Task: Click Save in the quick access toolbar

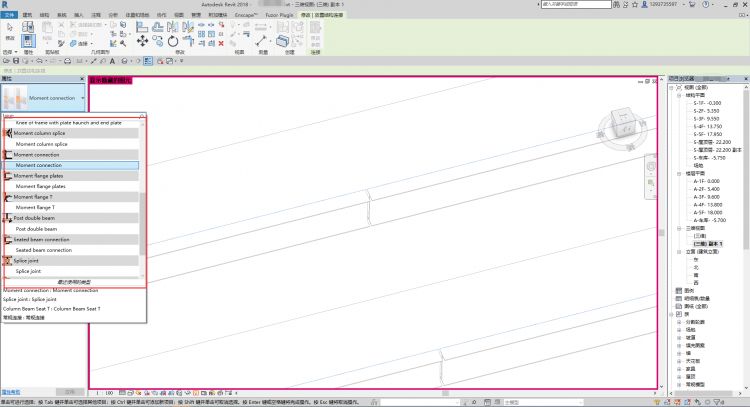Action: (x=16, y=61)
